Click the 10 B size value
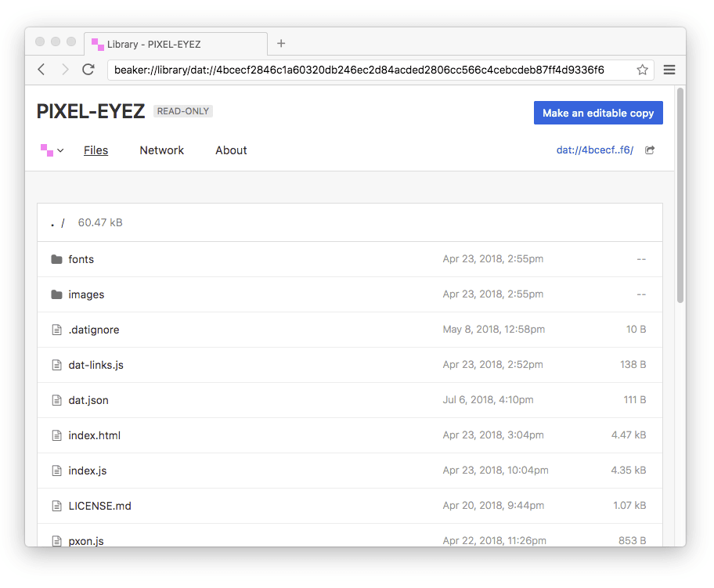This screenshot has width=714, height=588. [x=636, y=329]
